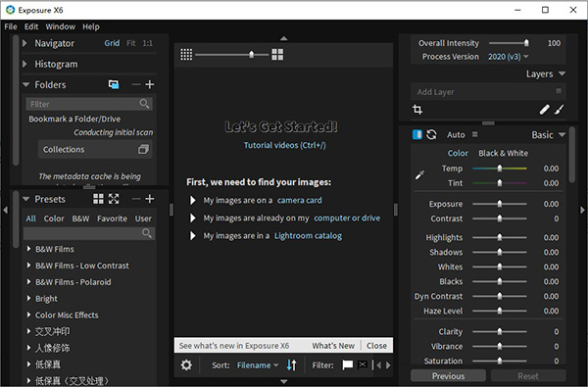Open the File menu
The image size is (588, 387).
(11, 26)
